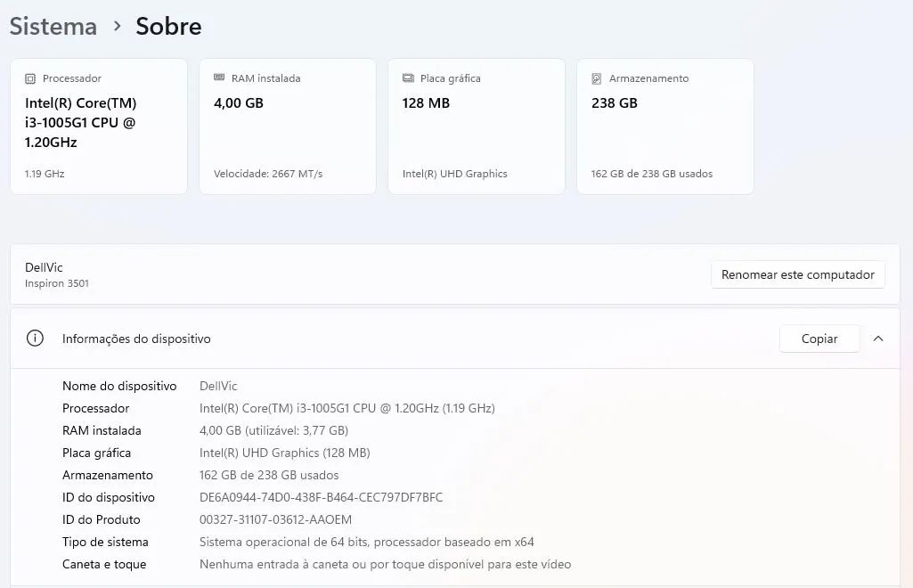Click the Processador value in device info list
The width and height of the screenshot is (913, 588).
[347, 408]
